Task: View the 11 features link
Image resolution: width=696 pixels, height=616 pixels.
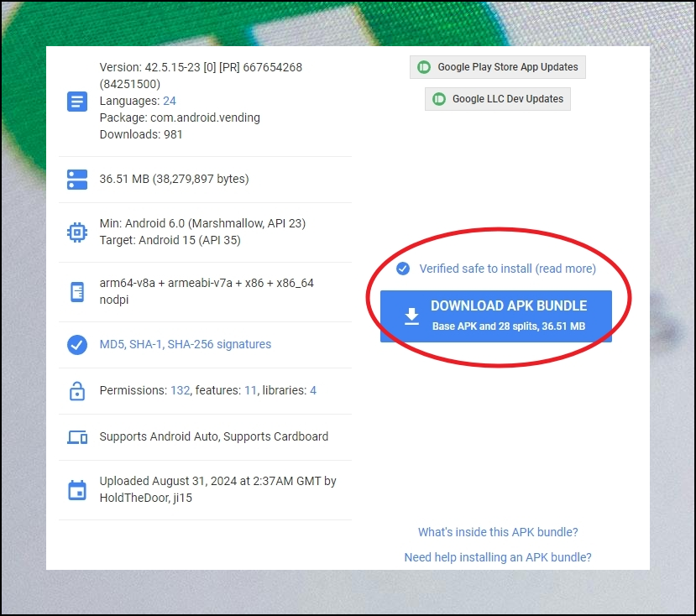Action: coord(250,390)
